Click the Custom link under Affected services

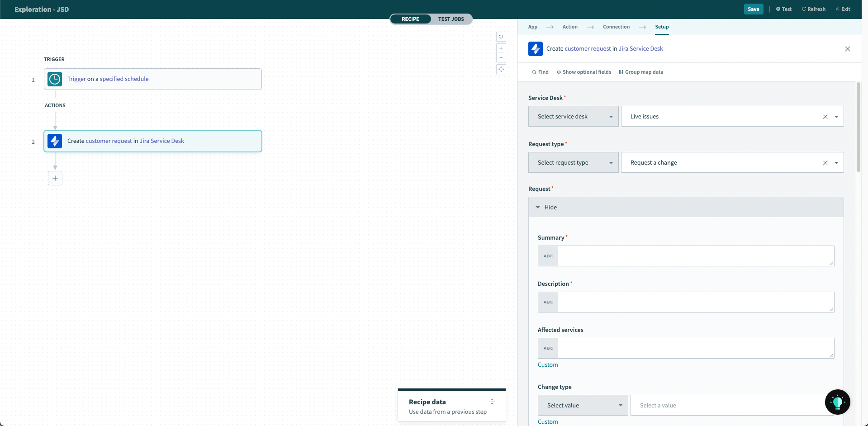(x=547, y=364)
